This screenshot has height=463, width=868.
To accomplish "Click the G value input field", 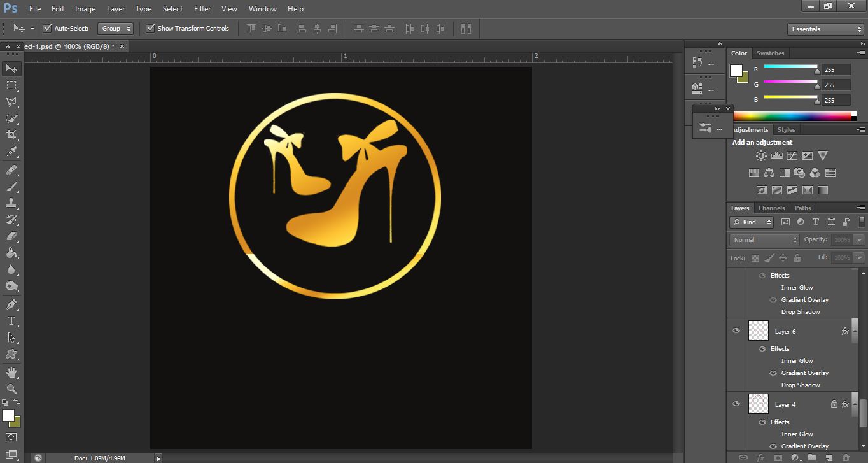I will 836,85.
